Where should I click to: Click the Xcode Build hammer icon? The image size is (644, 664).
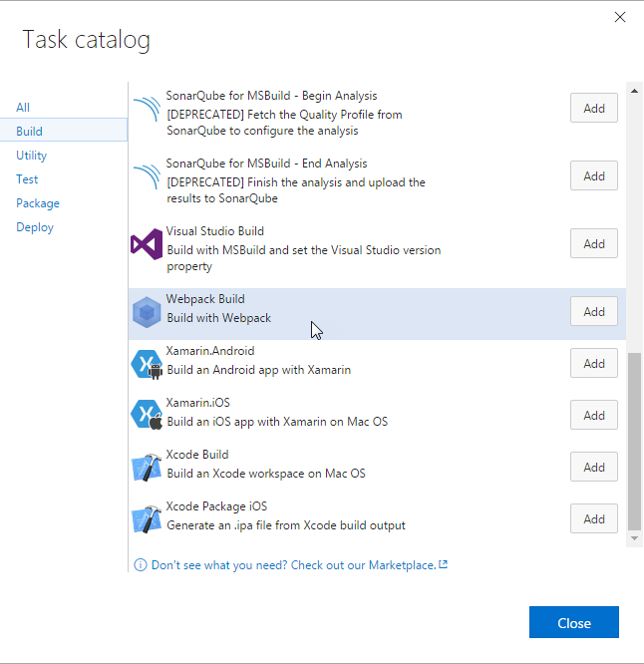[147, 468]
